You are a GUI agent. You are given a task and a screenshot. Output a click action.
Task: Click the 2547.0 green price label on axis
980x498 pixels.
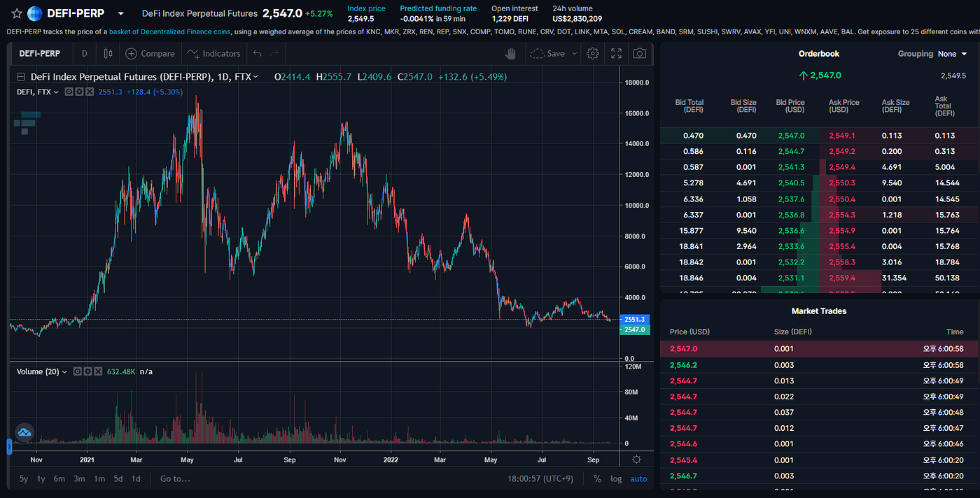pos(635,329)
